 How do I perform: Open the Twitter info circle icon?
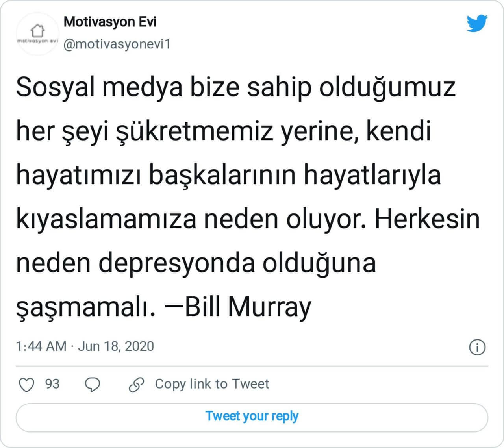(477, 347)
